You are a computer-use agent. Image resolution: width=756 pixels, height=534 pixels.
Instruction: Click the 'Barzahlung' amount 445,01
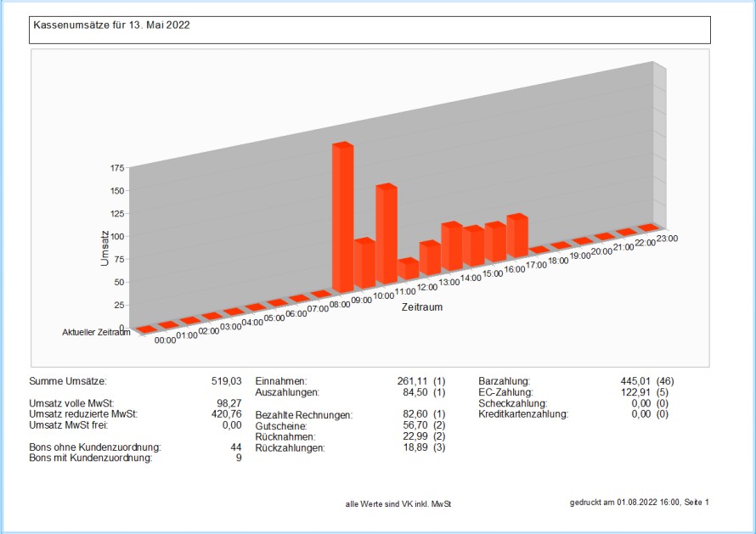tap(637, 382)
